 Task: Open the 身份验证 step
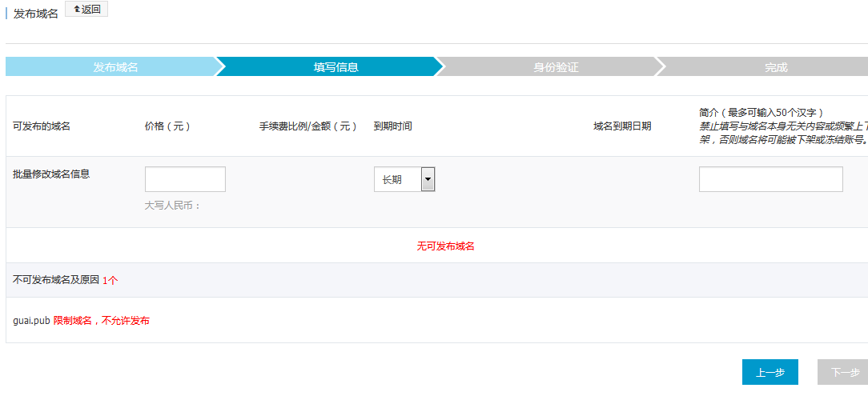coord(556,67)
